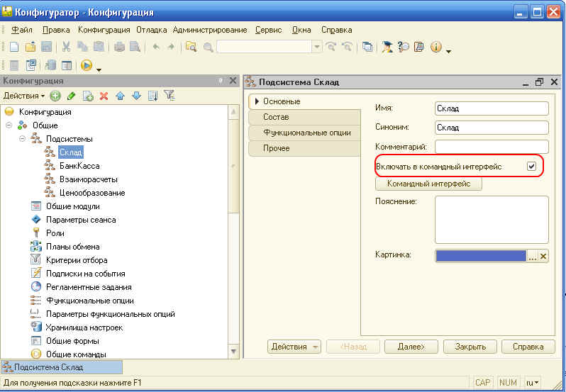
Task: Switch to the Функциональные опции tab
Action: tap(304, 133)
